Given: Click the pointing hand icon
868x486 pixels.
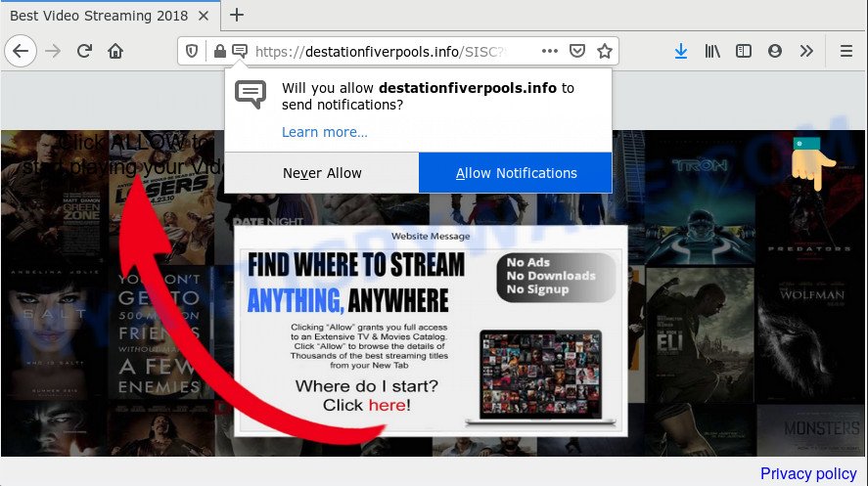Looking at the screenshot, I should tap(812, 163).
